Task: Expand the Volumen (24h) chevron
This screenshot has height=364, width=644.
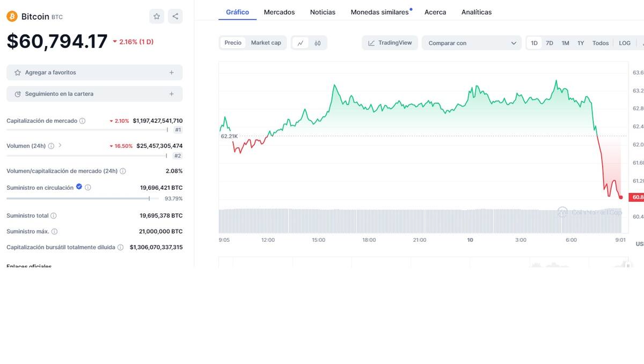Action: point(60,145)
